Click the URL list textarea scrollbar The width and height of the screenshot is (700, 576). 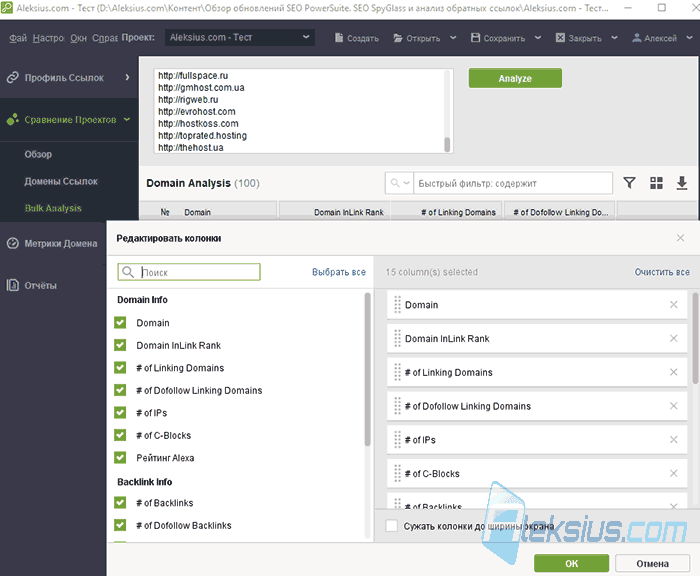[447, 145]
